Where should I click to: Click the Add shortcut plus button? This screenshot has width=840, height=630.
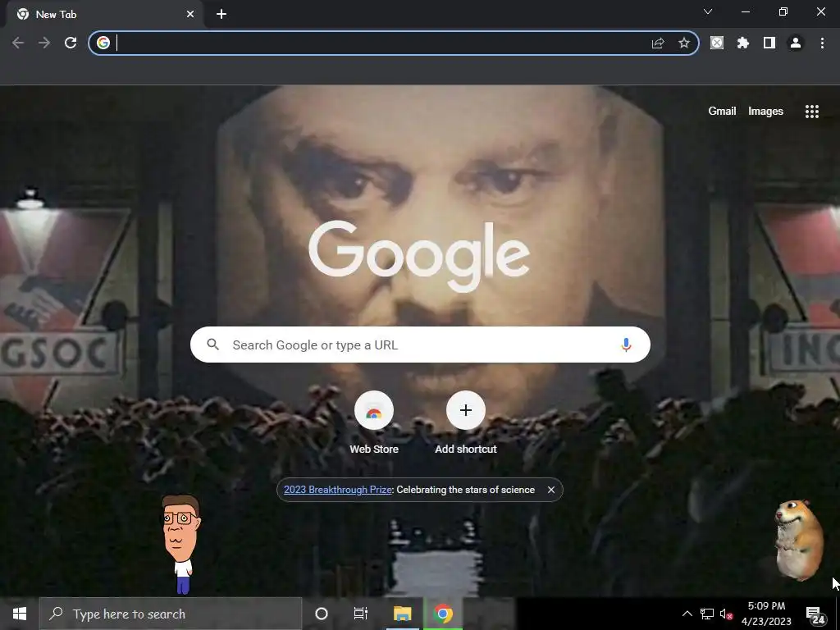pyautogui.click(x=466, y=410)
